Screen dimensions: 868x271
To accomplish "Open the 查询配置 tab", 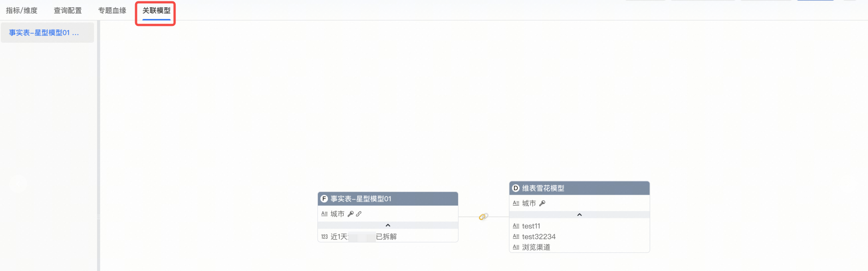I will click(x=68, y=10).
